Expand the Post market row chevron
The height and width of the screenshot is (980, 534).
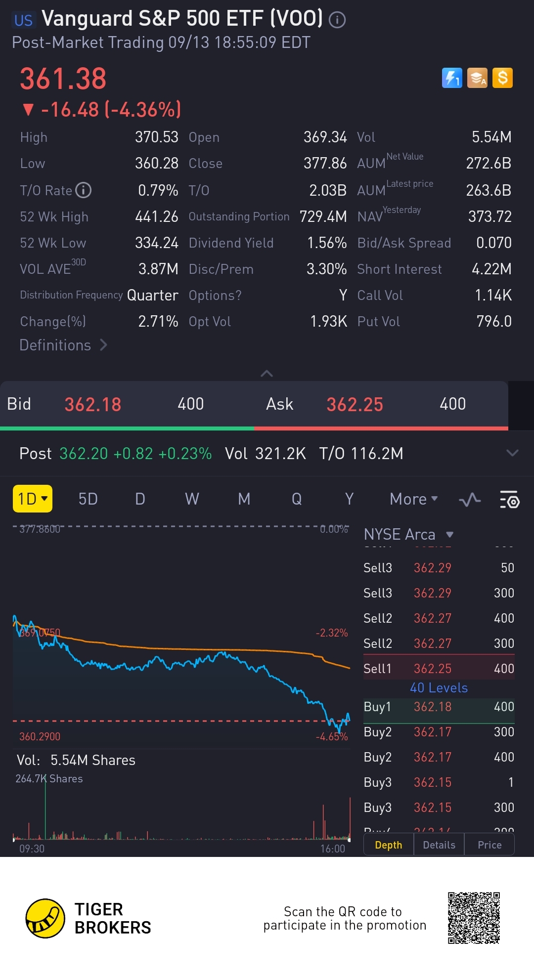point(512,453)
